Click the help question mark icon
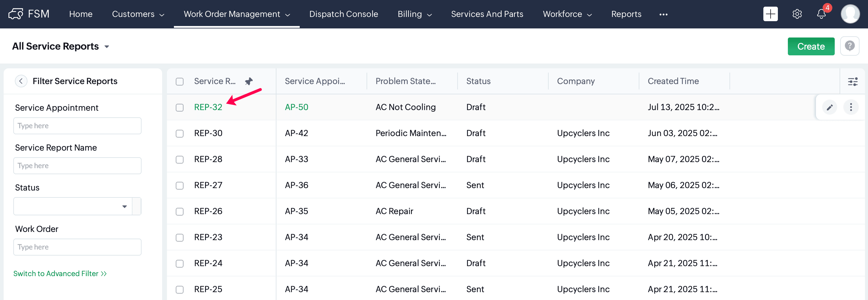Image resolution: width=868 pixels, height=300 pixels. (x=850, y=46)
